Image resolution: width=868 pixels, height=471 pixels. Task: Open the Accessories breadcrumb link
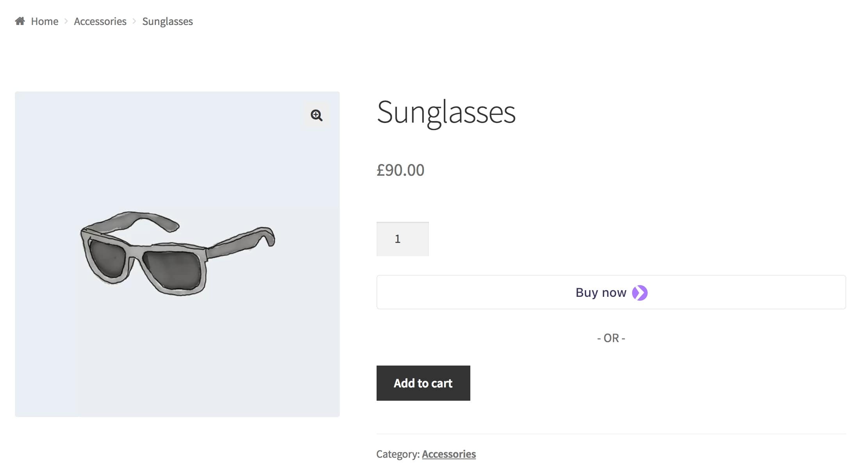tap(100, 21)
